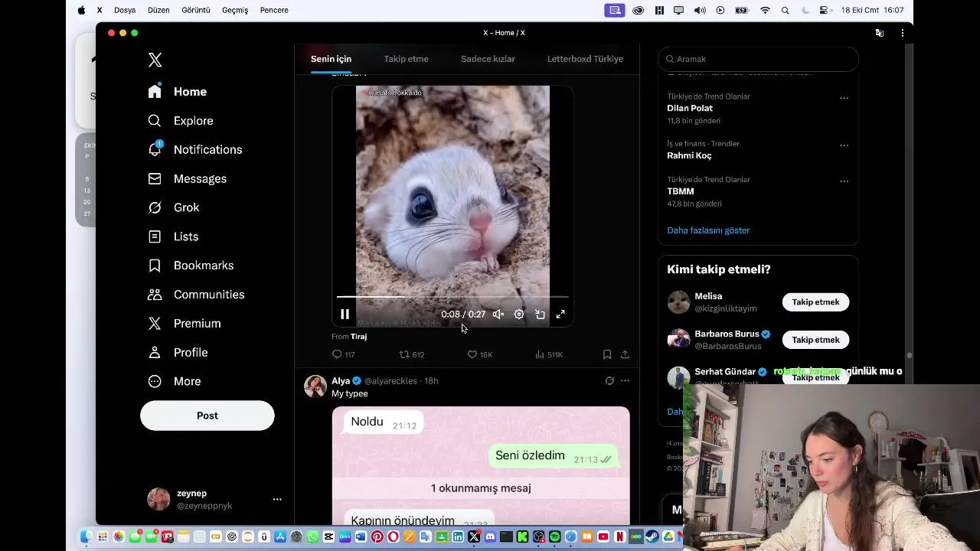Open Wi-Fi menu bar icon
Screen dimensions: 980x551
pos(765,10)
